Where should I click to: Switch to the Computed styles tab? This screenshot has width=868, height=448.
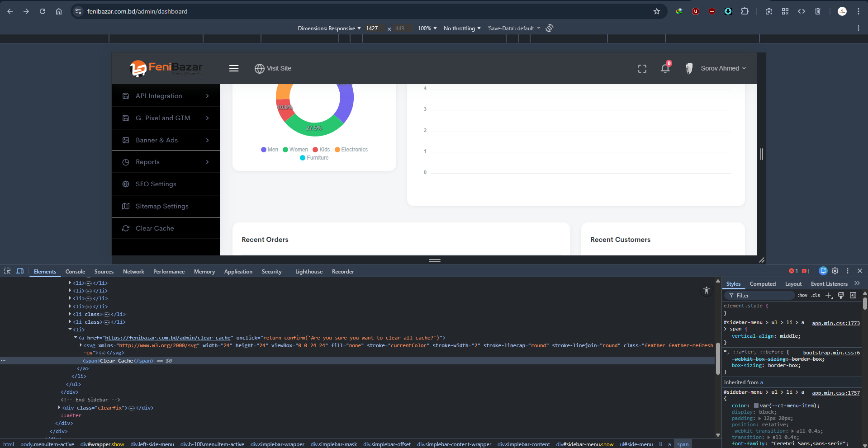coord(763,284)
